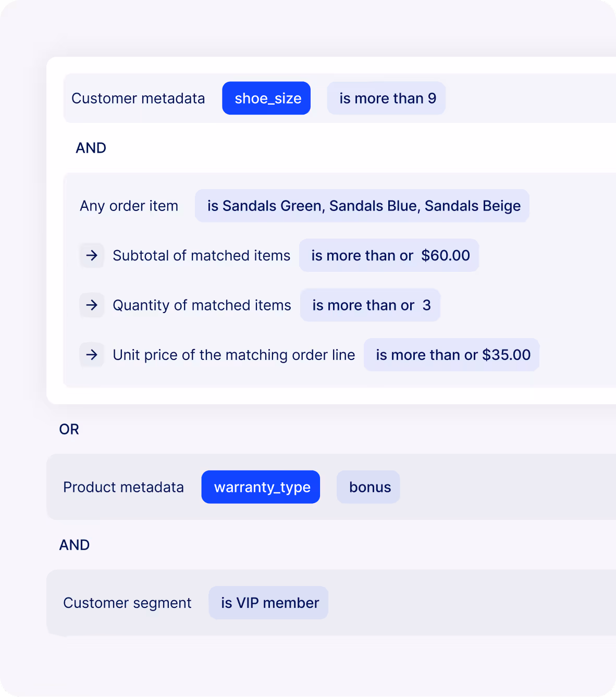Open the 'is more than or 3' quantity condition
This screenshot has height=697, width=616.
[371, 305]
